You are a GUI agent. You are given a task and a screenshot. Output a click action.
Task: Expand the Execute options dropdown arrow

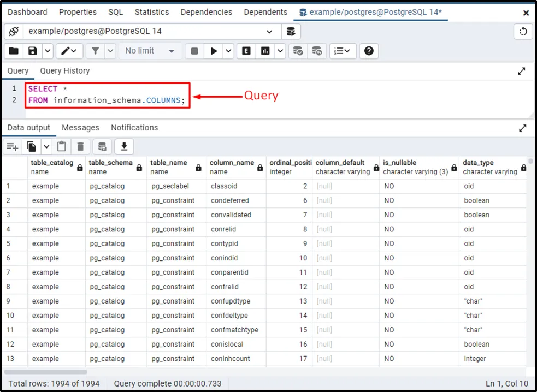coord(228,51)
